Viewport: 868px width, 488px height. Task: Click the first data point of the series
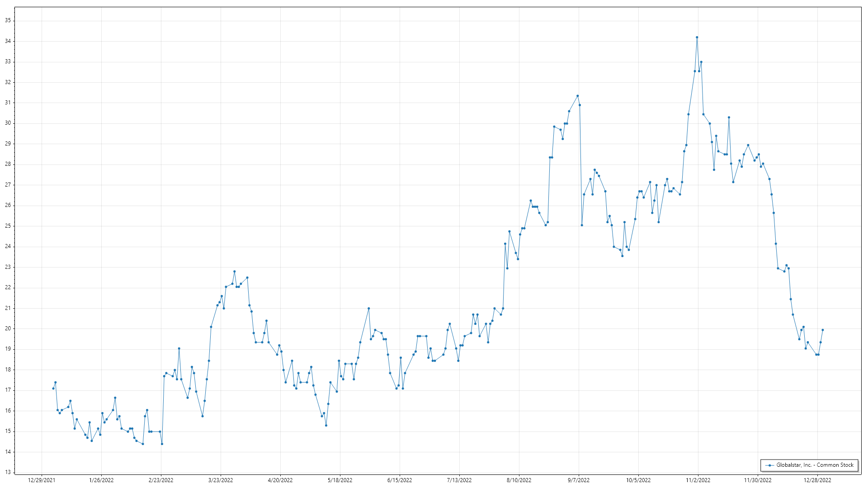[x=53, y=389]
